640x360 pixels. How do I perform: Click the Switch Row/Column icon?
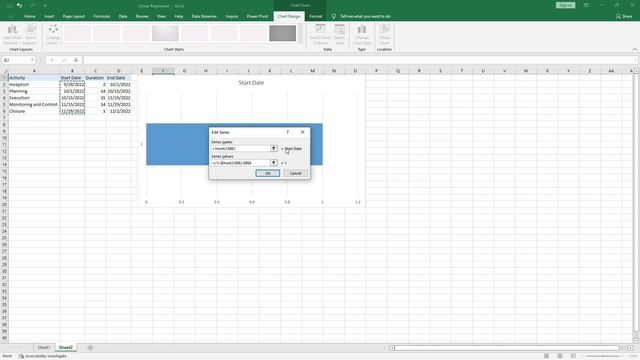(320, 34)
